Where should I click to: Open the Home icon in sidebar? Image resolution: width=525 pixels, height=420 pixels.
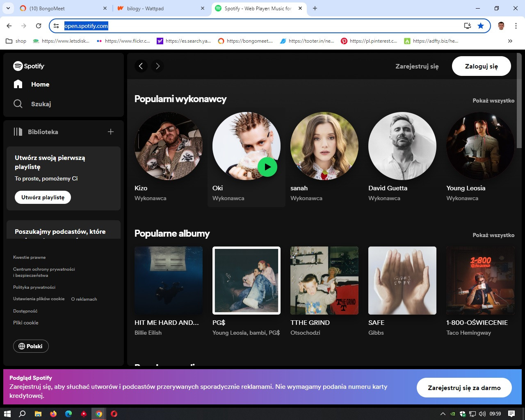pyautogui.click(x=18, y=84)
